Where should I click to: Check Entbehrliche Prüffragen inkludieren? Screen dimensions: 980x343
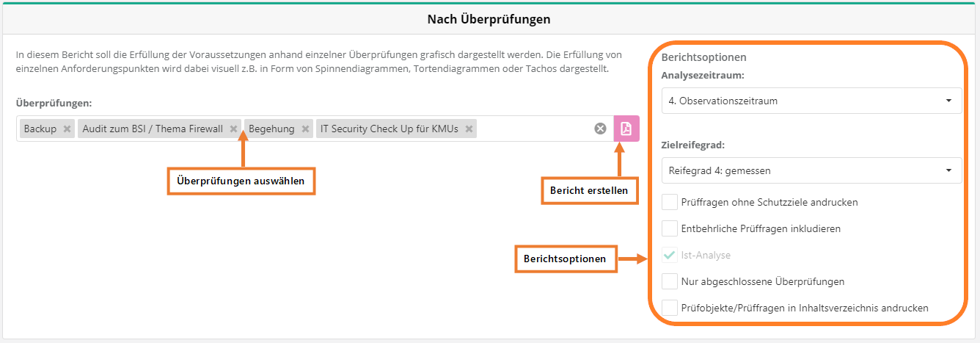tap(669, 228)
